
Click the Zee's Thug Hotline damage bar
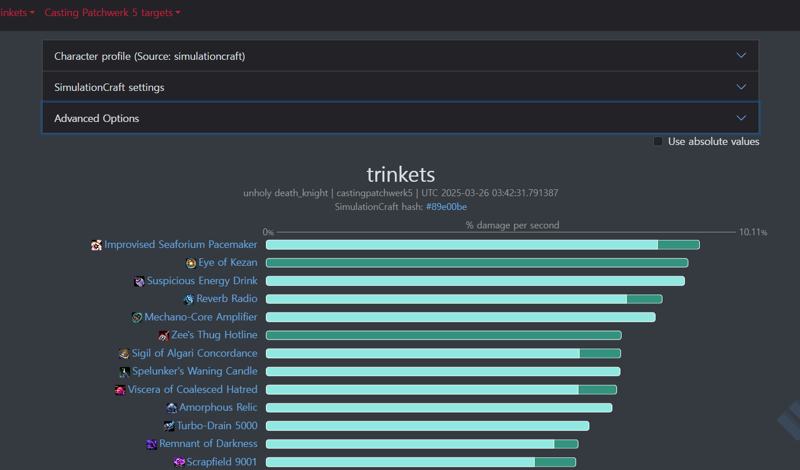[444, 335]
